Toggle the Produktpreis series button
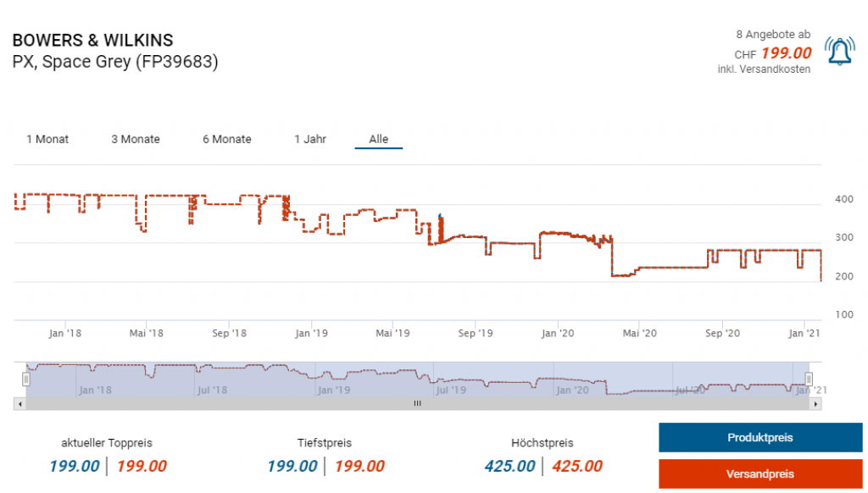The width and height of the screenshot is (868, 493). 759,438
